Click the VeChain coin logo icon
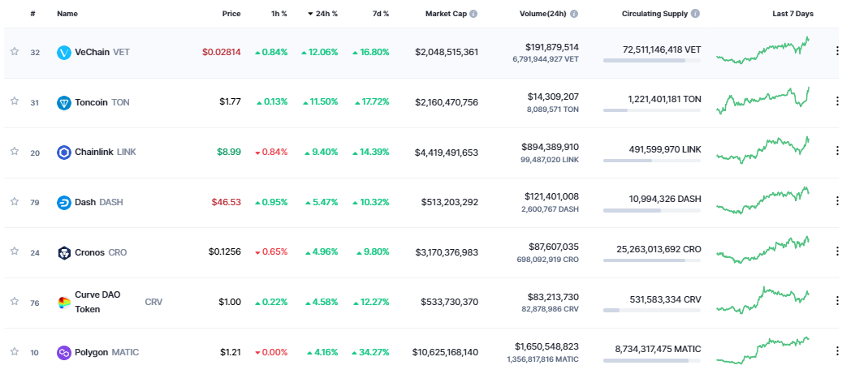This screenshot has height=374, width=868. point(64,53)
